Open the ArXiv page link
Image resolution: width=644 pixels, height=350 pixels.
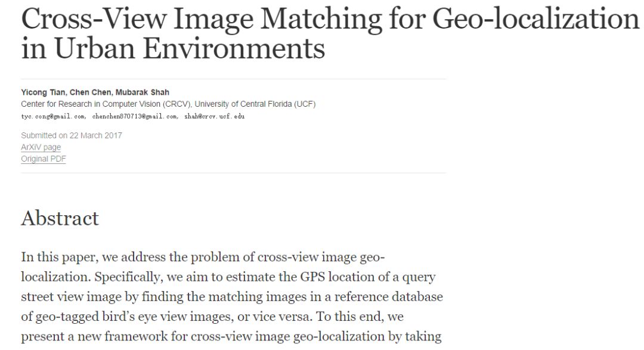(41, 147)
